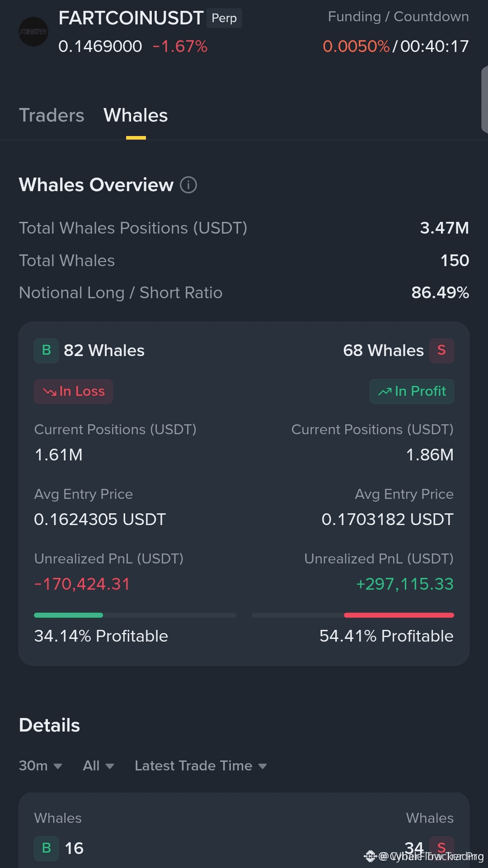Screen dimensions: 488x868
Task: Tap the S badge beside 34 in Details
Action: (x=441, y=847)
